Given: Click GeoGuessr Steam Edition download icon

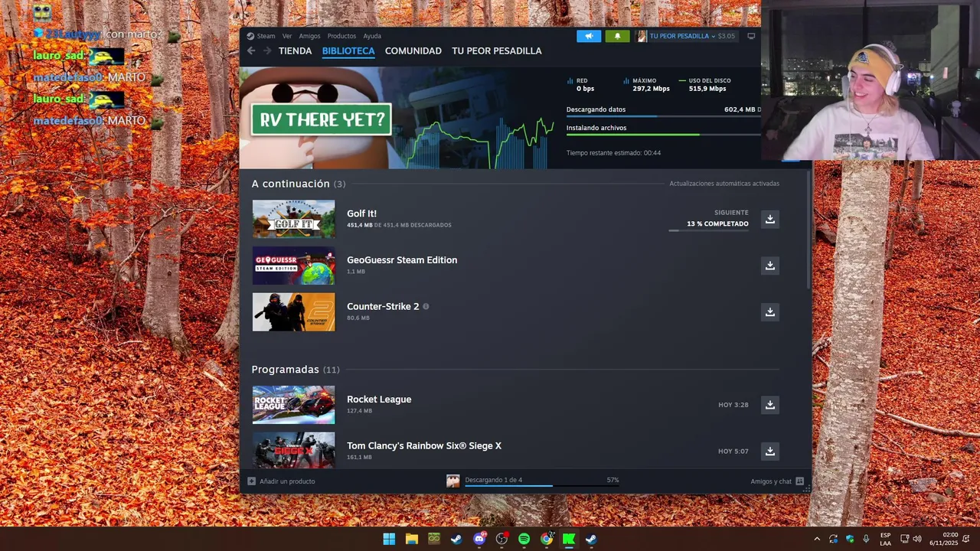Looking at the screenshot, I should click(x=770, y=266).
